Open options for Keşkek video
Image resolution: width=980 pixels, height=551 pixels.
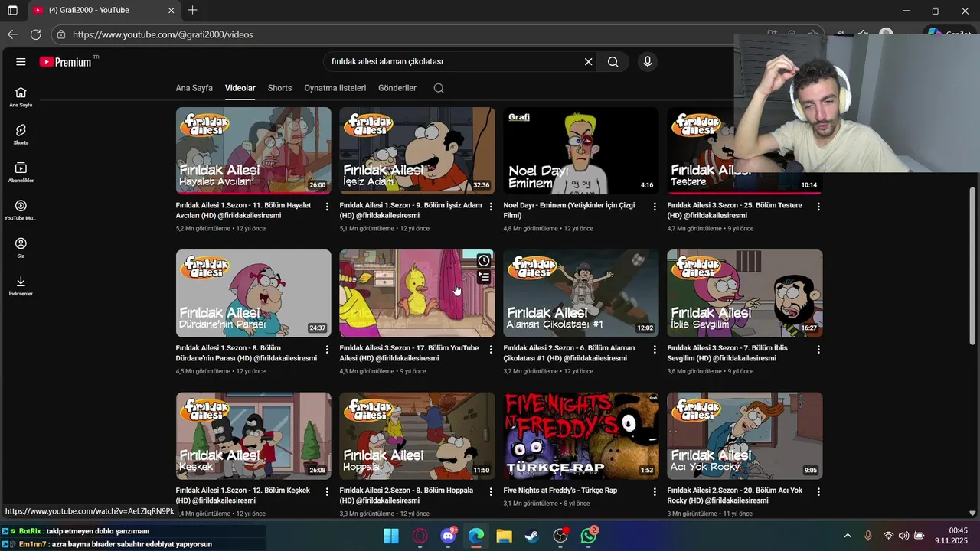click(x=327, y=492)
